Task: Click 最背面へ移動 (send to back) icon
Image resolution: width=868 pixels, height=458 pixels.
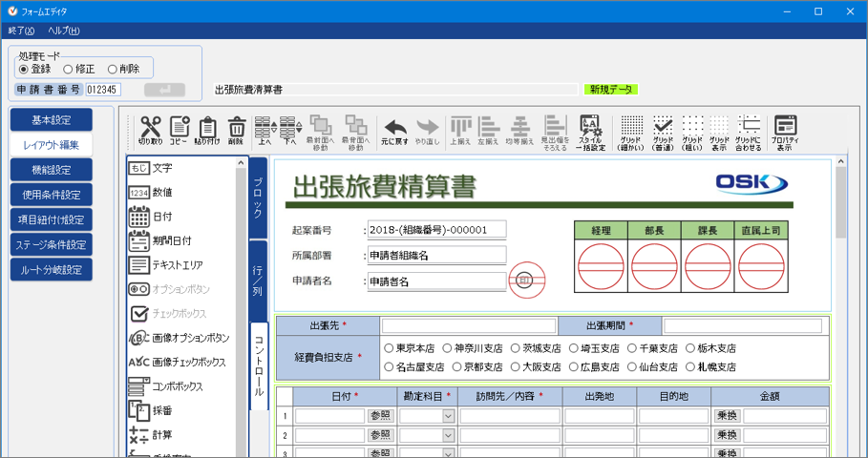Action: tap(355, 133)
